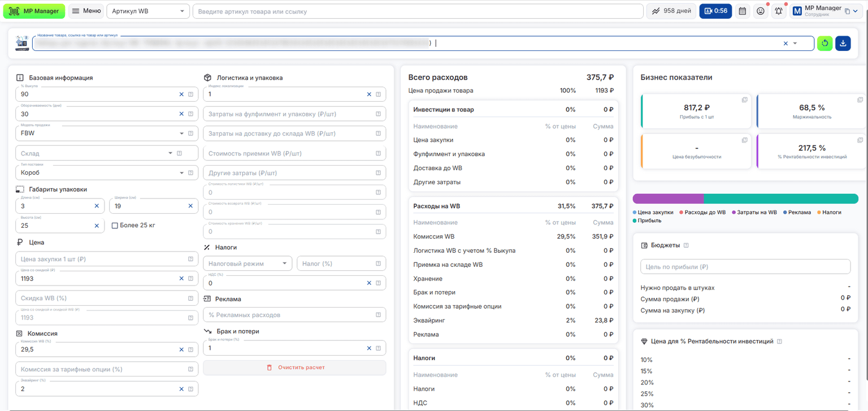Open the Меню hamburger menu
This screenshot has width=868, height=411.
point(86,11)
